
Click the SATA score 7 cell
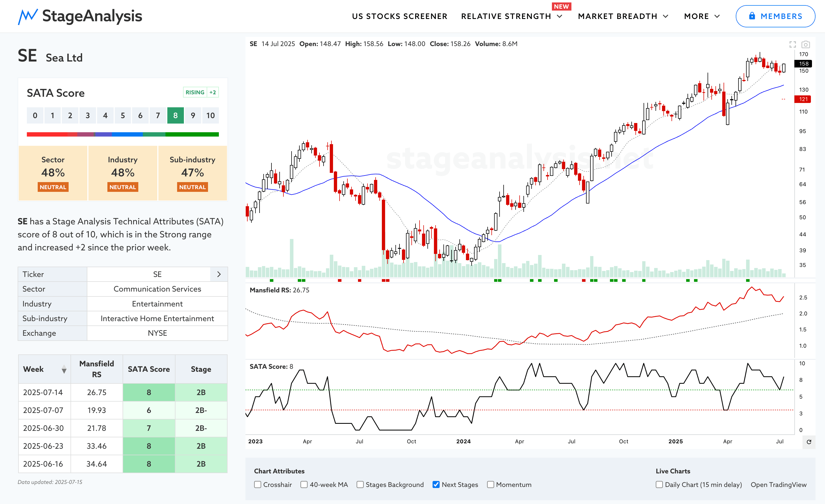tap(149, 428)
